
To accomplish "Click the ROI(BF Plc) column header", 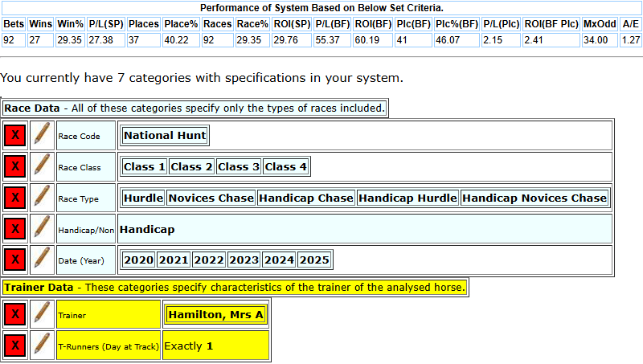I will click(551, 24).
